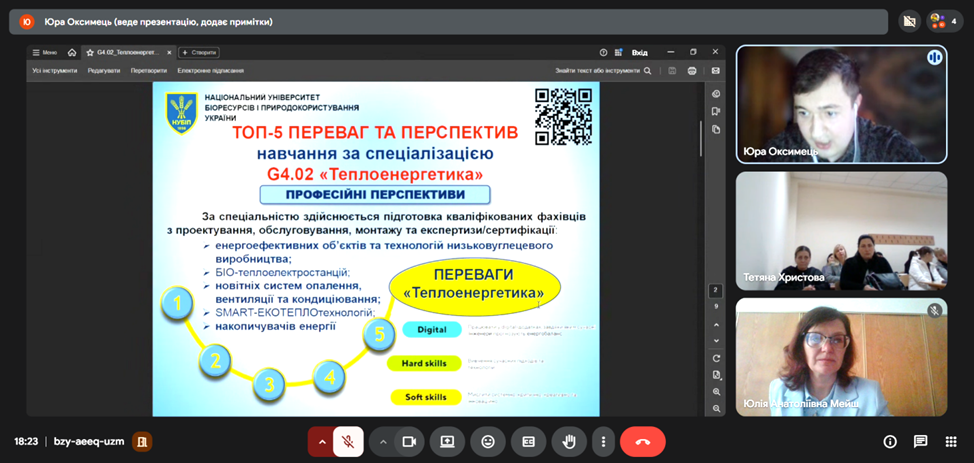Close the G4.02 document tab
The width and height of the screenshot is (974, 463).
click(170, 53)
